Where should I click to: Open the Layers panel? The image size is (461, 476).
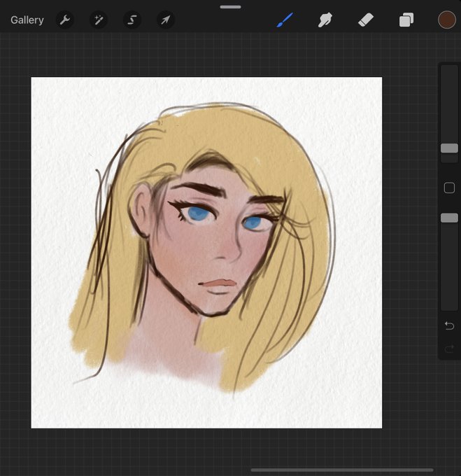click(x=406, y=20)
